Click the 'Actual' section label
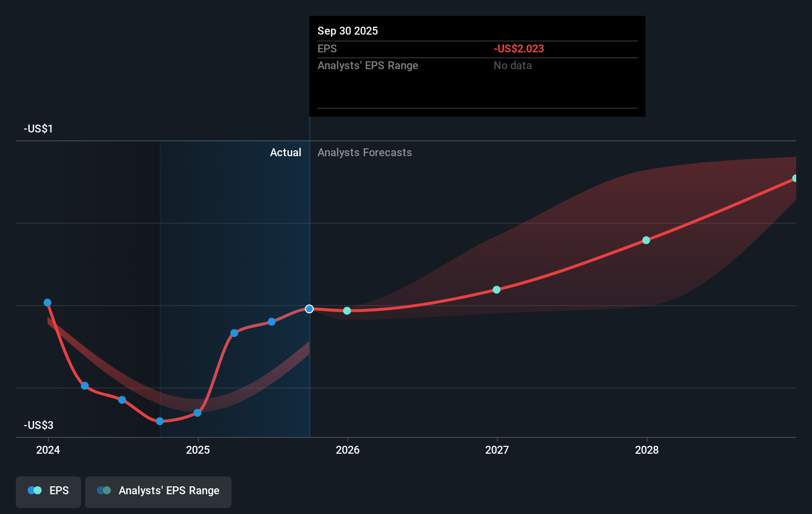The image size is (812, 514). (285, 153)
